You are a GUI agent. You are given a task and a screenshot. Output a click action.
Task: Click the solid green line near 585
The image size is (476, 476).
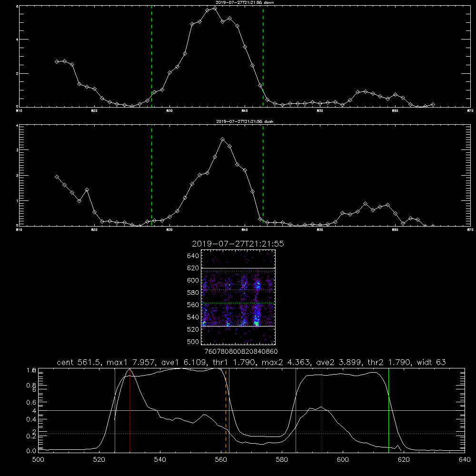point(296,410)
